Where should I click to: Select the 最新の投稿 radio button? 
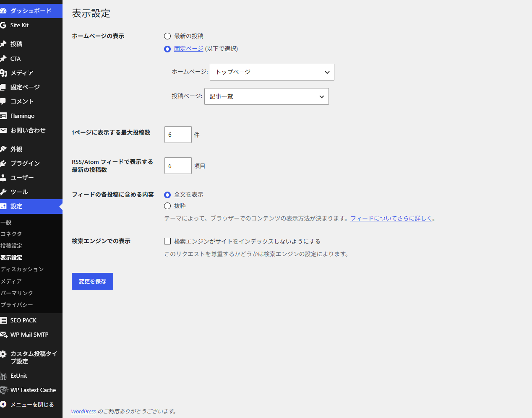[167, 36]
